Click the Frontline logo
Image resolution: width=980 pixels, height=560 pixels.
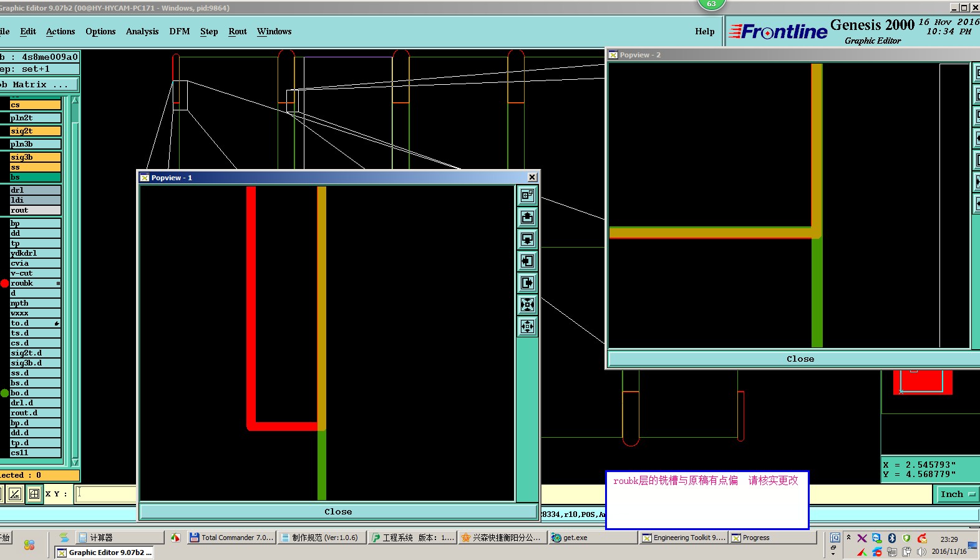coord(778,31)
